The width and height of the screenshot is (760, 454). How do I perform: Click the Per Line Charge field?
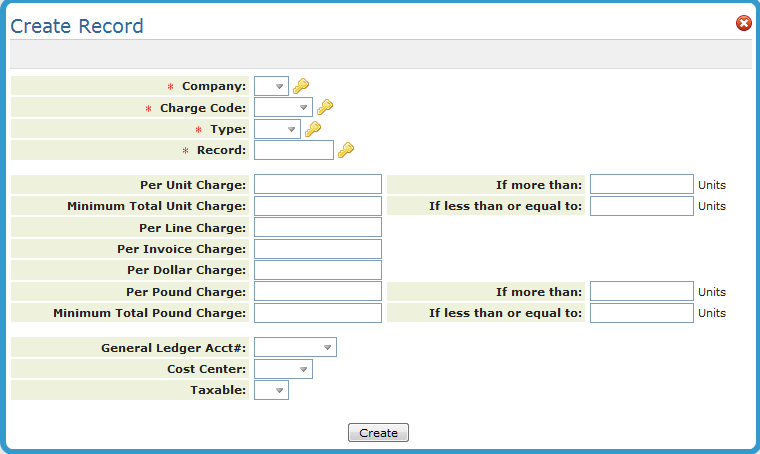click(x=318, y=228)
